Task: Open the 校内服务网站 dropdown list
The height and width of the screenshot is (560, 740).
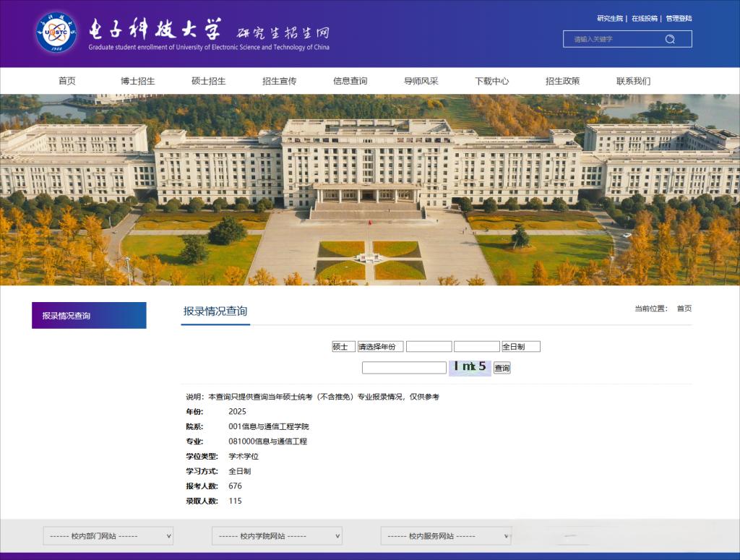Action: (x=446, y=536)
